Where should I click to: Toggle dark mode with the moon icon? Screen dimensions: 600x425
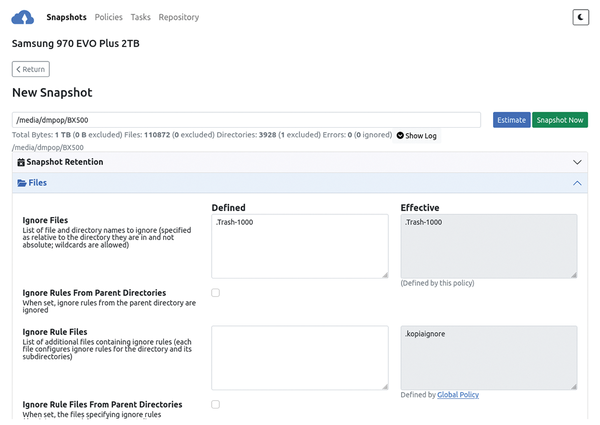(x=579, y=17)
